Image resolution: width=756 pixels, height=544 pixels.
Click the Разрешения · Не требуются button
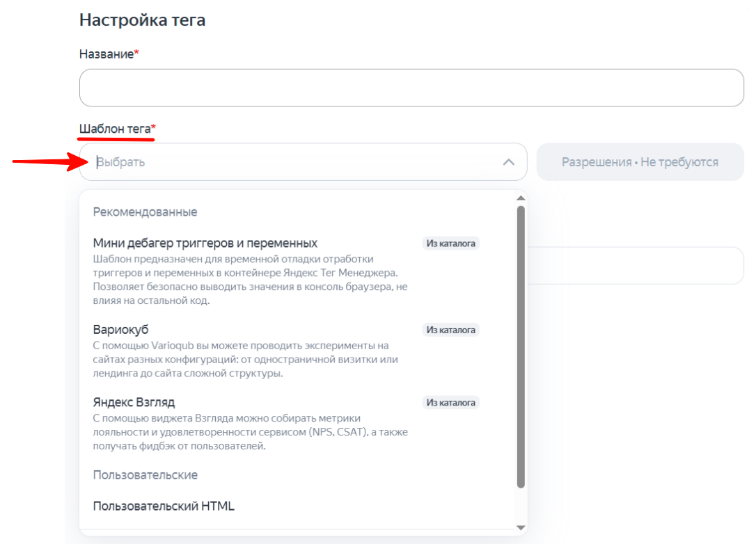click(640, 162)
